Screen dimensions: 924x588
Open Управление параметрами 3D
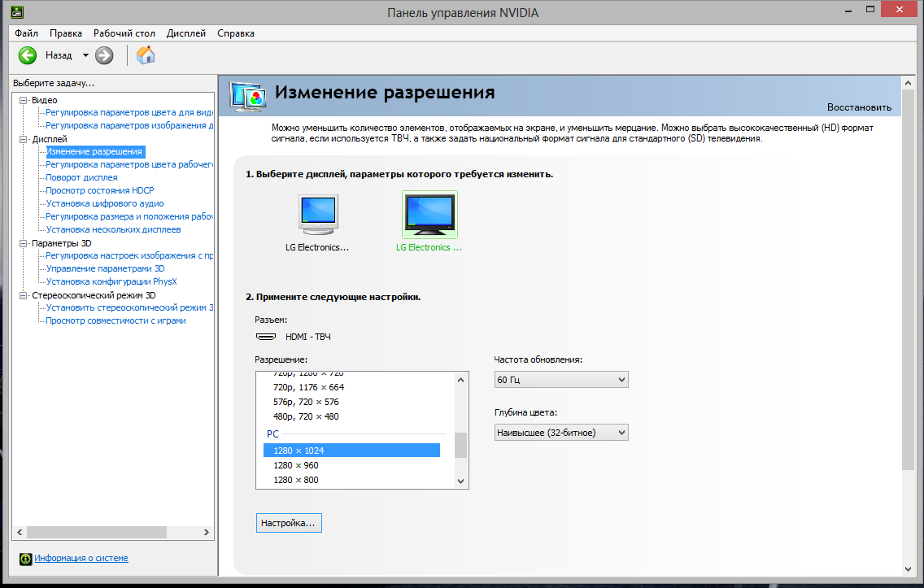pos(105,268)
